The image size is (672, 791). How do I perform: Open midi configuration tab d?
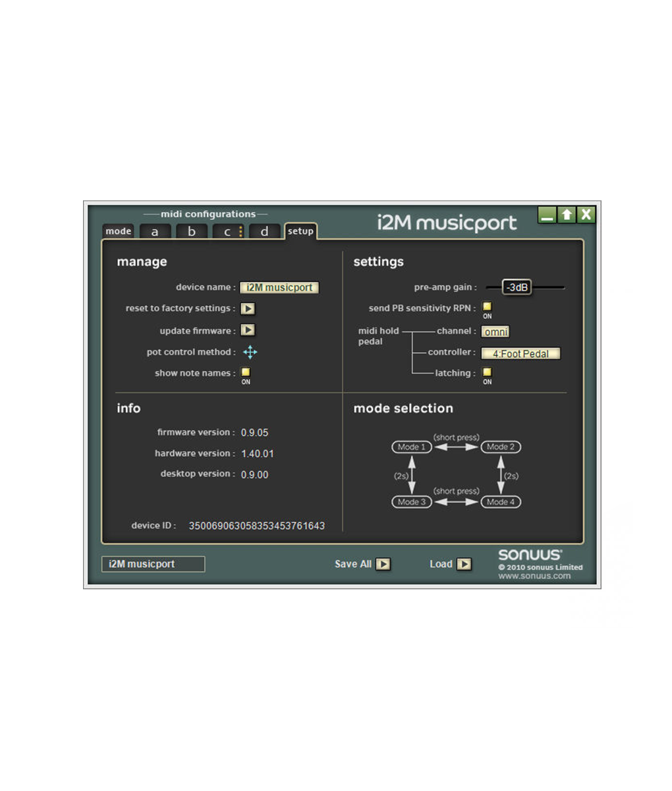tap(265, 231)
